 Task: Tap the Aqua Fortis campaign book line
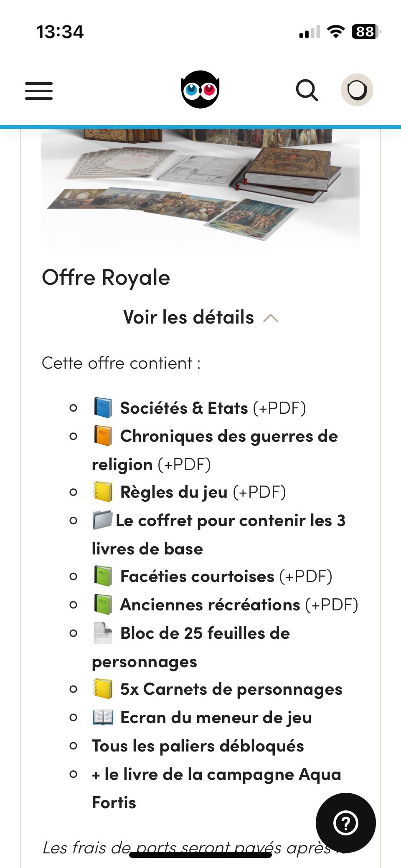(216, 788)
